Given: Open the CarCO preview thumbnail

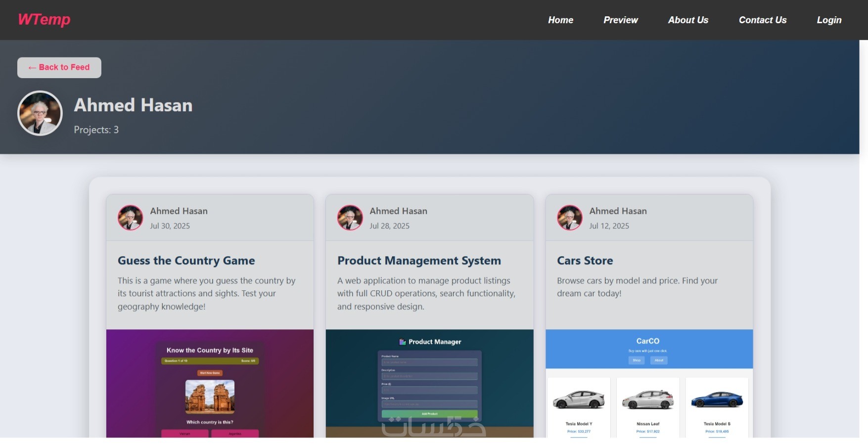Looking at the screenshot, I should coord(649,383).
